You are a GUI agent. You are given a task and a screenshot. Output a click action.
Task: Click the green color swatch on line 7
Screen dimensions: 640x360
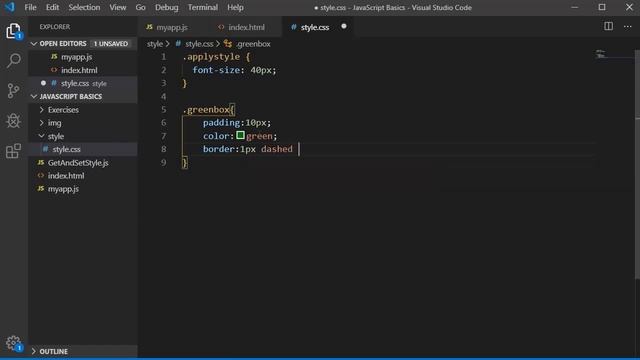[x=240, y=135]
